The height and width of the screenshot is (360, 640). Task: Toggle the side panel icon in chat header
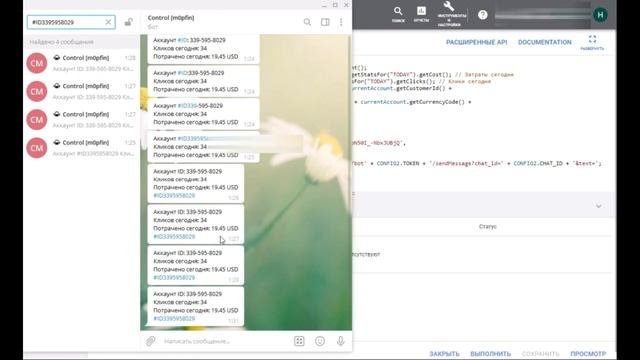pyautogui.click(x=325, y=22)
